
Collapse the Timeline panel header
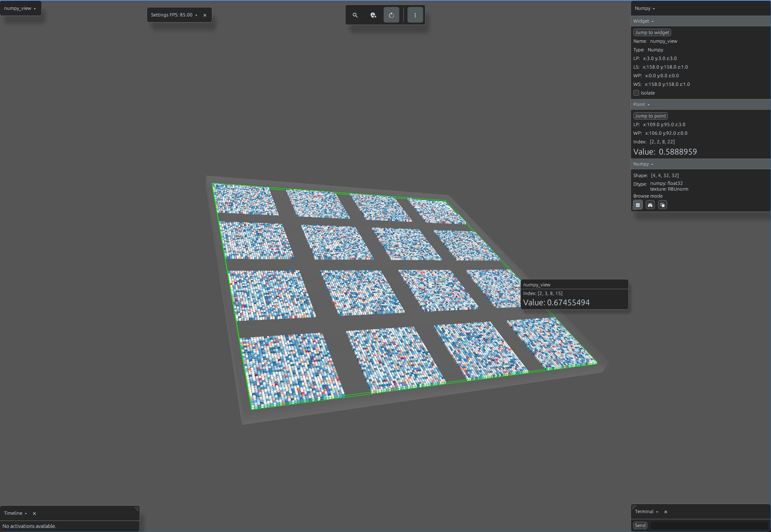pyautogui.click(x=16, y=513)
